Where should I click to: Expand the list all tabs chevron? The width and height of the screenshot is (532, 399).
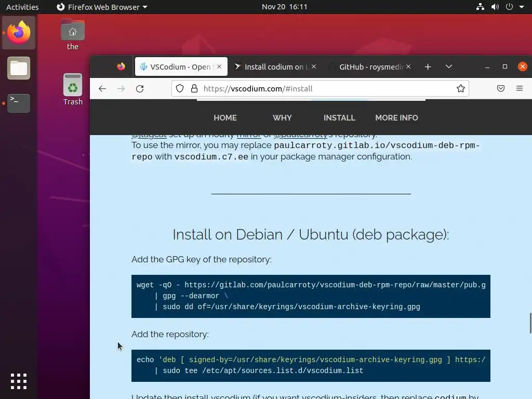pos(449,66)
